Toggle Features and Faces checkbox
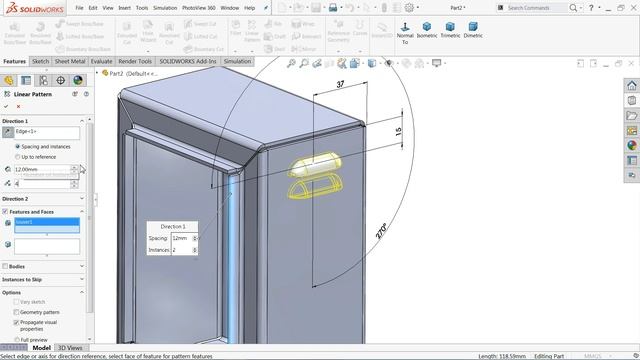The image size is (640, 360). tap(5, 211)
